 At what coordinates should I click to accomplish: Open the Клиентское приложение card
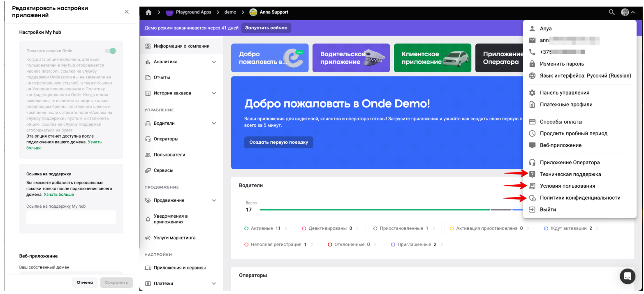pyautogui.click(x=433, y=58)
